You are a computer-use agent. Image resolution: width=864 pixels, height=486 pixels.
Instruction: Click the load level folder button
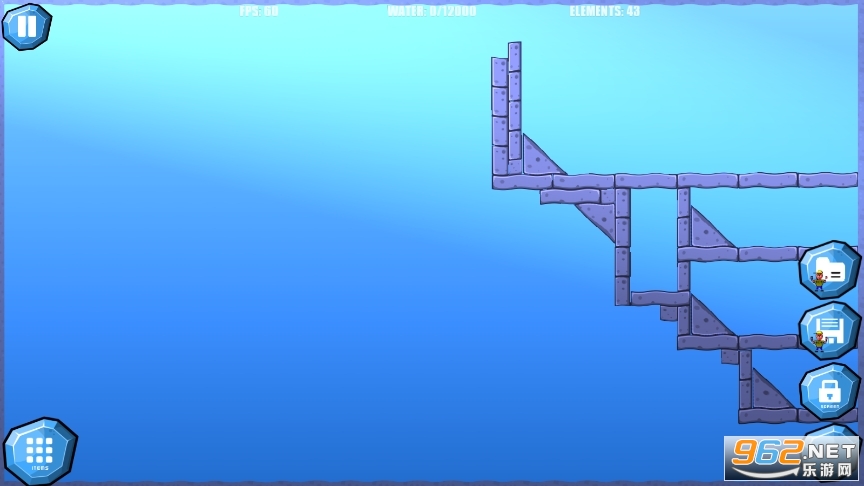(830, 270)
